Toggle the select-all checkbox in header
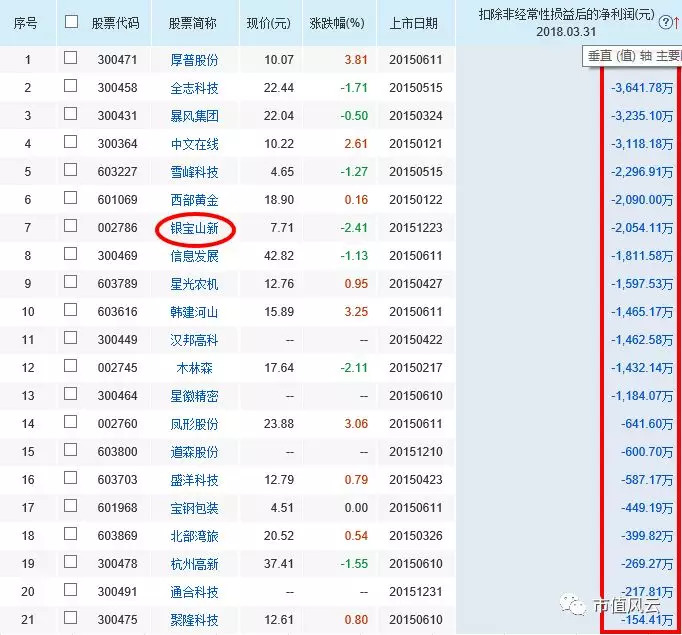This screenshot has width=682, height=635. (x=71, y=22)
